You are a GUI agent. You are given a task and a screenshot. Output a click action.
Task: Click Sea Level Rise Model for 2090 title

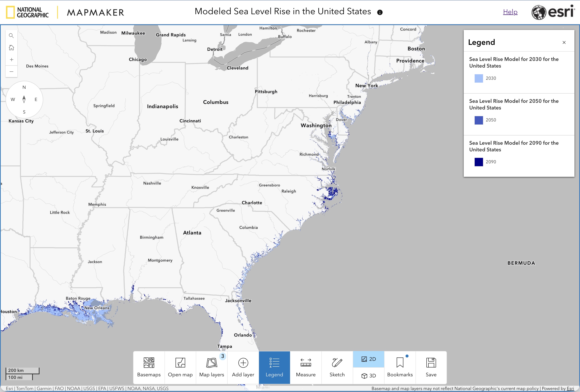[x=514, y=146]
